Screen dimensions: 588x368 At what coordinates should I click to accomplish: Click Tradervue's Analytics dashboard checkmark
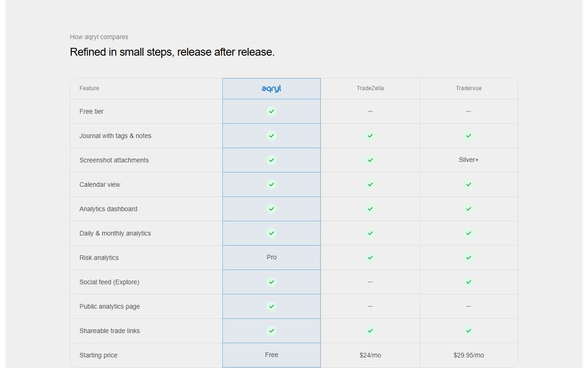pyautogui.click(x=469, y=209)
